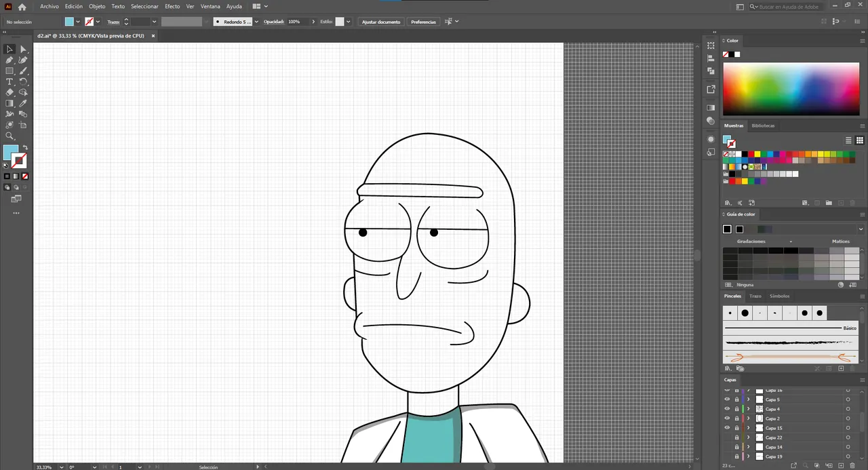Image resolution: width=868 pixels, height=470 pixels.
Task: Open the Ventana menu
Action: coord(210,6)
